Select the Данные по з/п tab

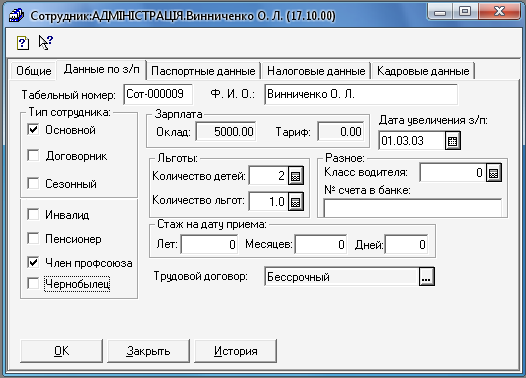pyautogui.click(x=102, y=69)
